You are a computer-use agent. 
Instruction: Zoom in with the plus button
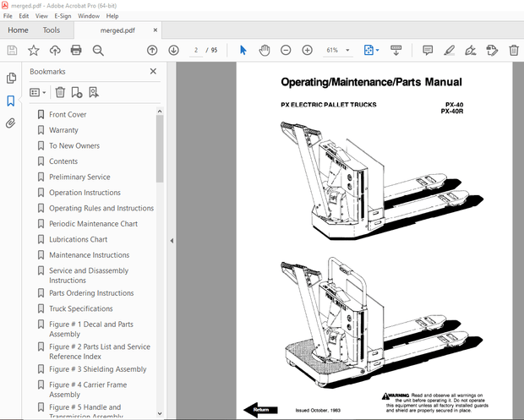tap(307, 51)
